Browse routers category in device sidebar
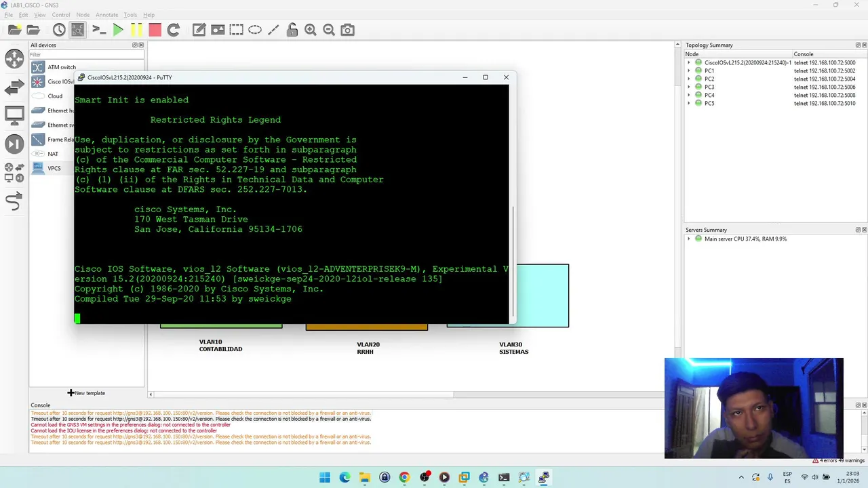Screen dimensions: 868x488 pos(14,58)
